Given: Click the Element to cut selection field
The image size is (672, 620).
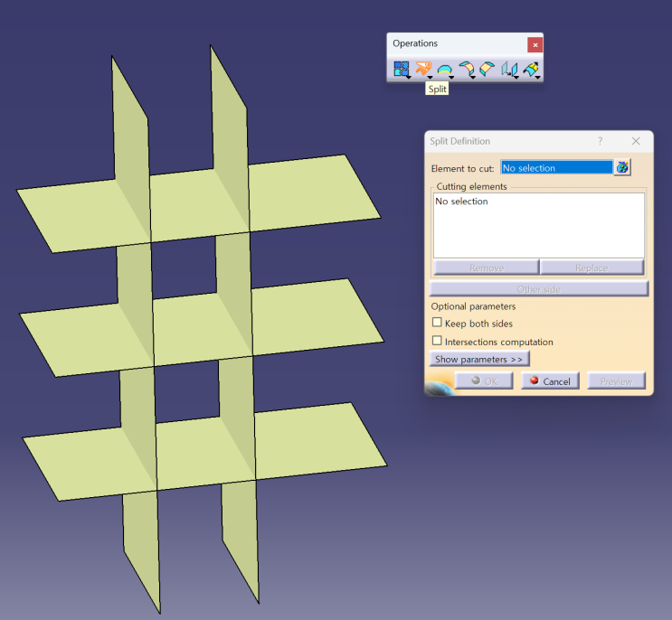Looking at the screenshot, I should 557,167.
